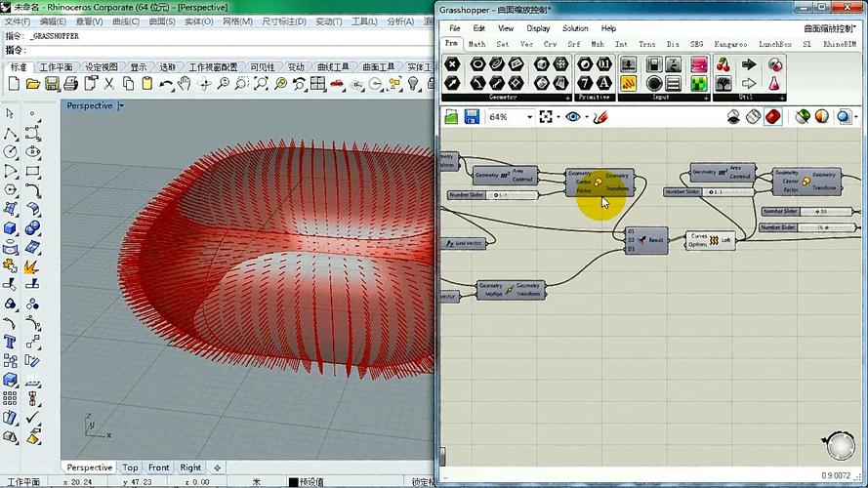Open the eye preview dropdown arrow
The image size is (868, 488).
(x=586, y=117)
